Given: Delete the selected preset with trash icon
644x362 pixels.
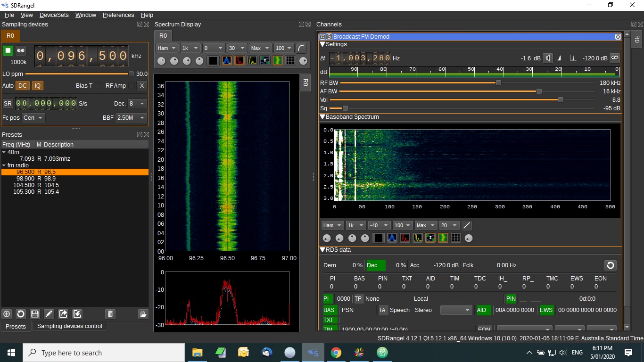Looking at the screenshot, I should pyautogui.click(x=110, y=314).
